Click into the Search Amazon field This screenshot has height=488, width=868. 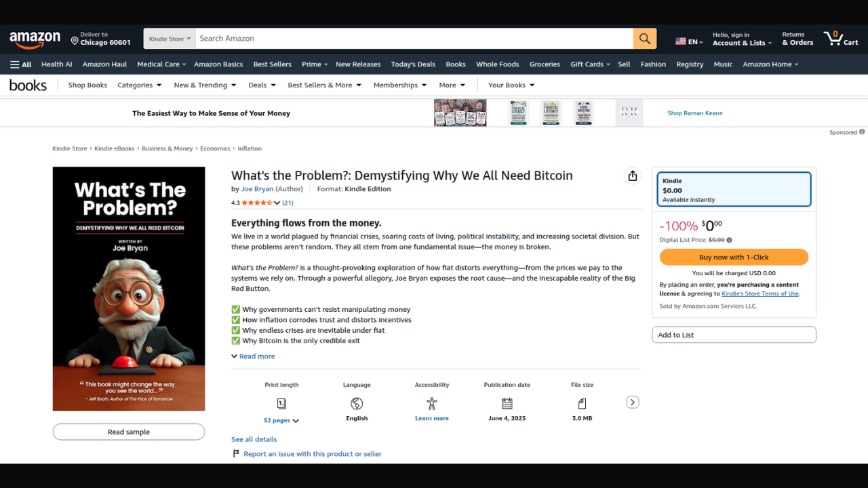414,39
